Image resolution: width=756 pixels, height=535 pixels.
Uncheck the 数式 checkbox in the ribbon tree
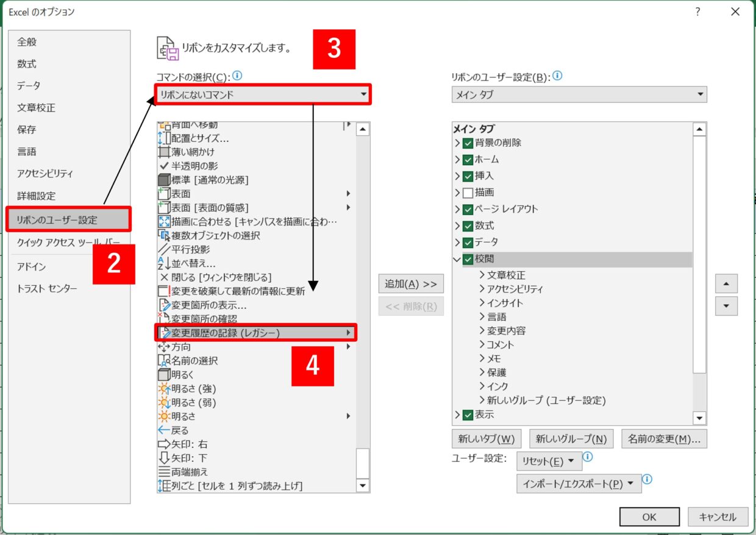(x=468, y=226)
